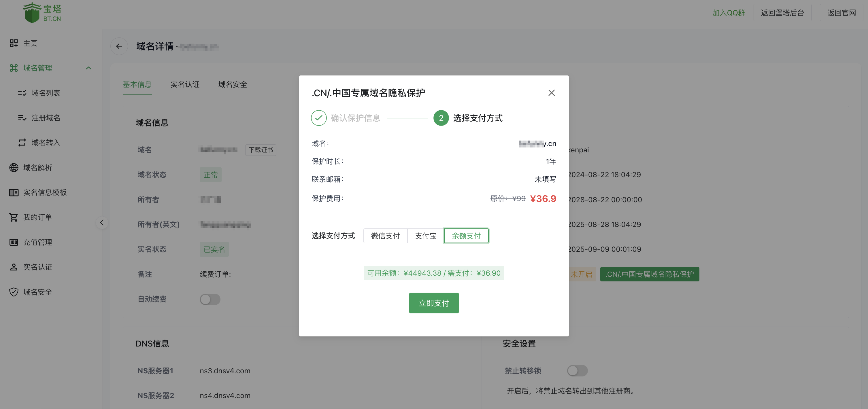Image resolution: width=868 pixels, height=409 pixels.
Task: Select 余额支付 payment method
Action: 466,236
